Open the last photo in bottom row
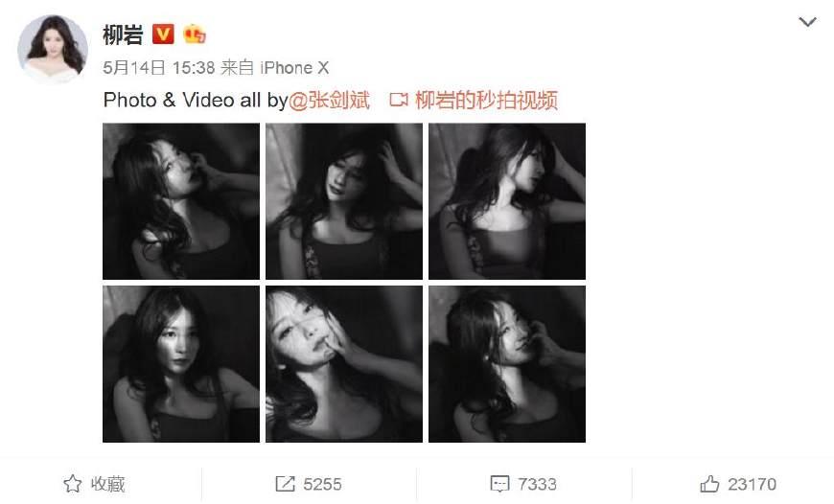The height and width of the screenshot is (504, 834). tap(507, 364)
